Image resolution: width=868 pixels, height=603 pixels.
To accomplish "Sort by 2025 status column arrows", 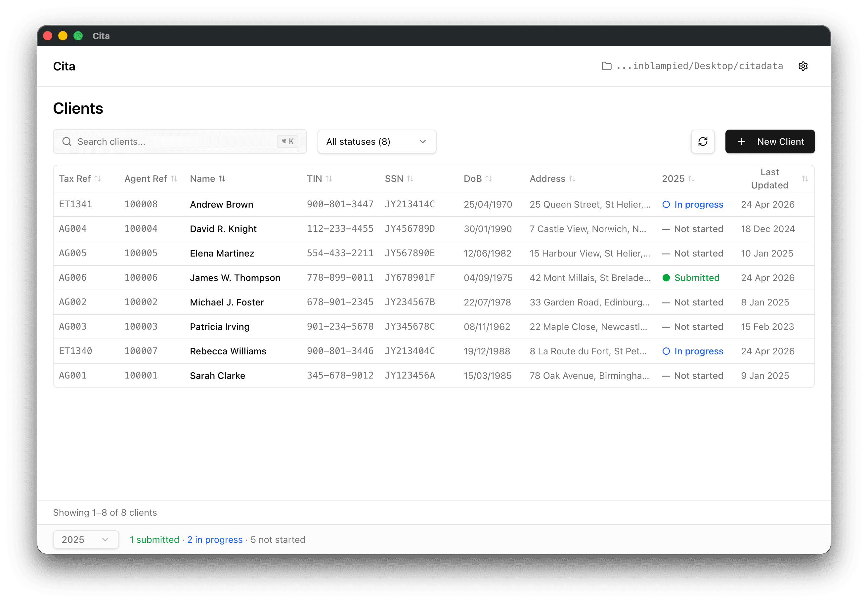I will coord(691,179).
